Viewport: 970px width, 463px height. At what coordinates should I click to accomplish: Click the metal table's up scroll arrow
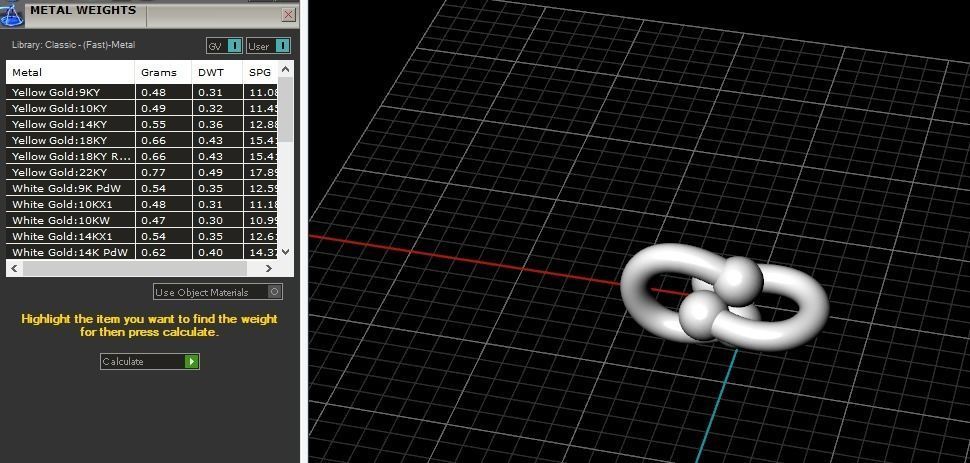(x=285, y=69)
